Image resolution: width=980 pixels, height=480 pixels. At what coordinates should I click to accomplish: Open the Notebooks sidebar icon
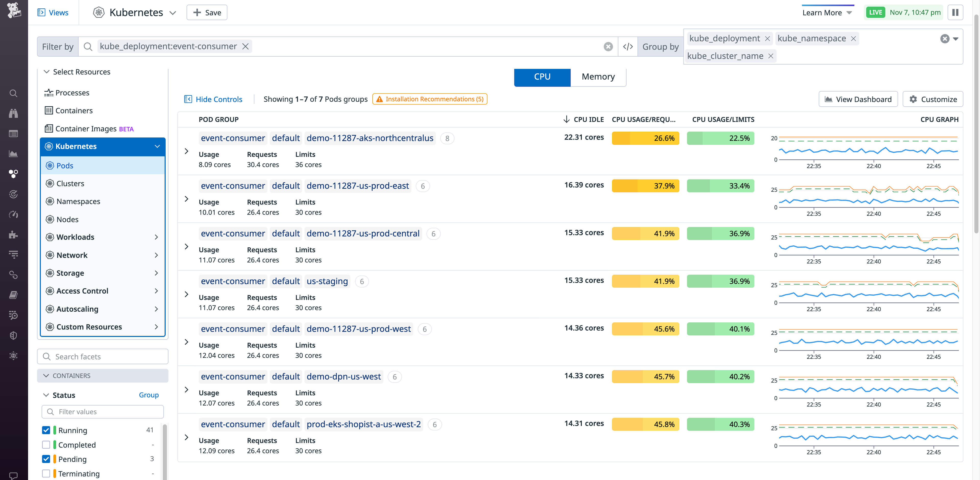point(13,295)
